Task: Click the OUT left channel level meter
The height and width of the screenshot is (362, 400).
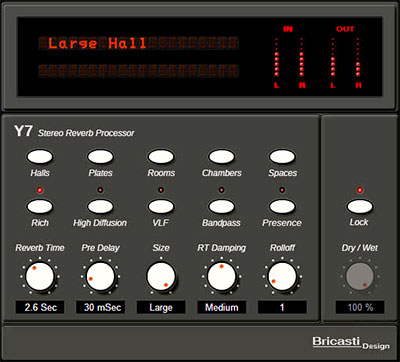Action: 333,57
